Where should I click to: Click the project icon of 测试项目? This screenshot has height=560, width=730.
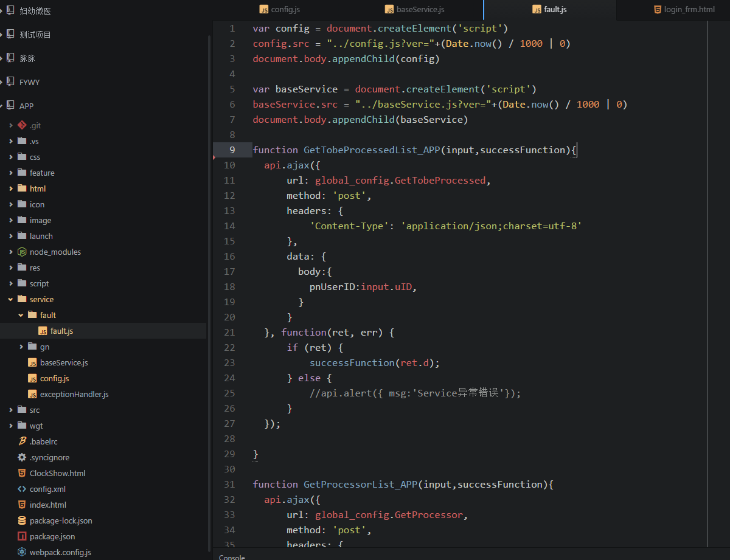[10, 34]
